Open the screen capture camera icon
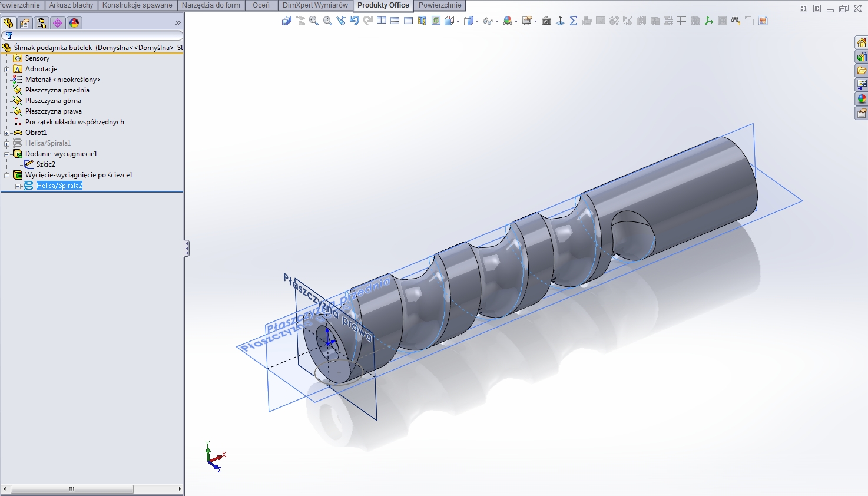Image resolution: width=868 pixels, height=496 pixels. pos(546,21)
